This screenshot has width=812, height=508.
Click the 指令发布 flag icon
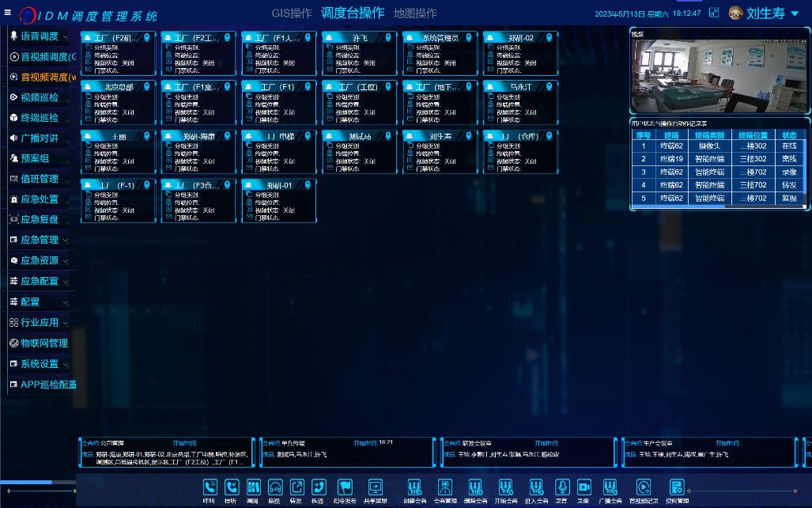point(345,487)
